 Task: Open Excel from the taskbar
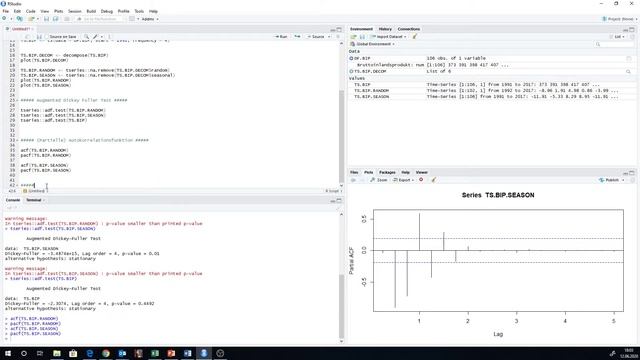click(155, 353)
